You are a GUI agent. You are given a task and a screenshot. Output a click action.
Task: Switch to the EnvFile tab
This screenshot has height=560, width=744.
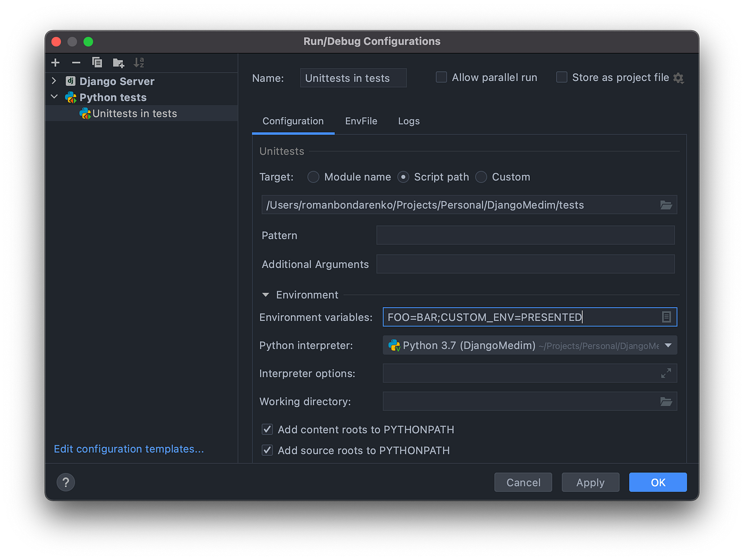tap(361, 121)
